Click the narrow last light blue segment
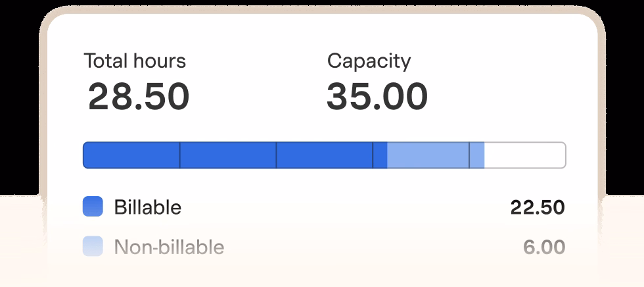Viewport: 644px width, 287px height. [x=477, y=155]
